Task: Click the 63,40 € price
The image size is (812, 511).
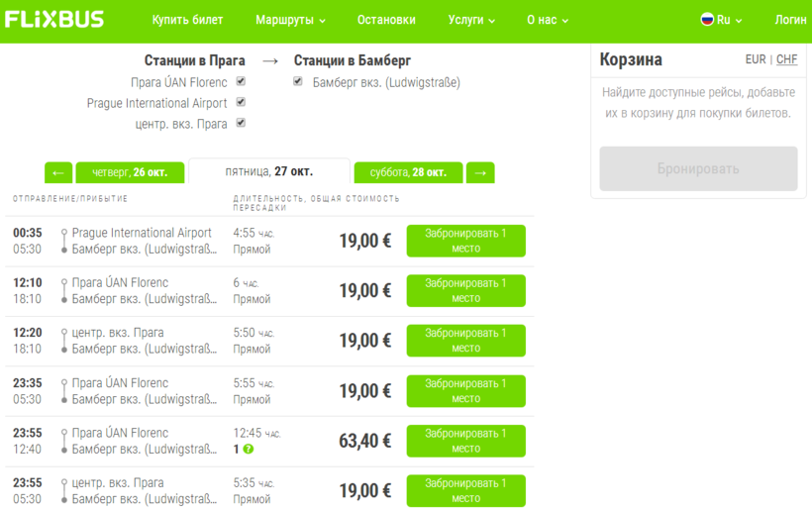Action: [x=365, y=441]
